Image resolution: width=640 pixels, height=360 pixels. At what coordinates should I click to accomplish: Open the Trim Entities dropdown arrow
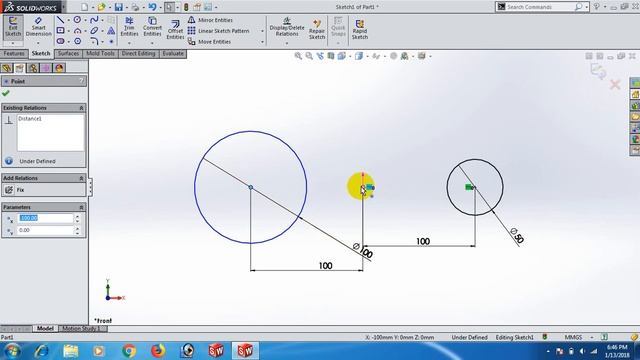point(129,42)
